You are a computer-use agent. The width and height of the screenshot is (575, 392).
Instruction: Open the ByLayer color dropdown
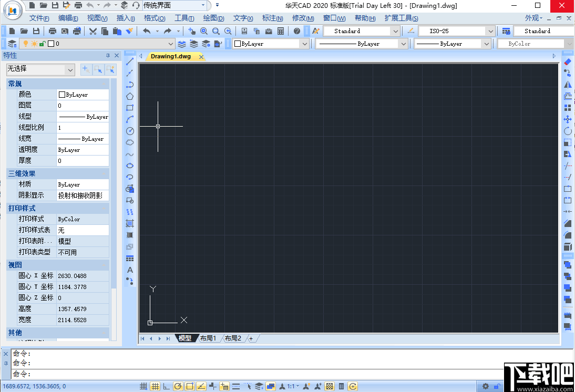coord(271,44)
